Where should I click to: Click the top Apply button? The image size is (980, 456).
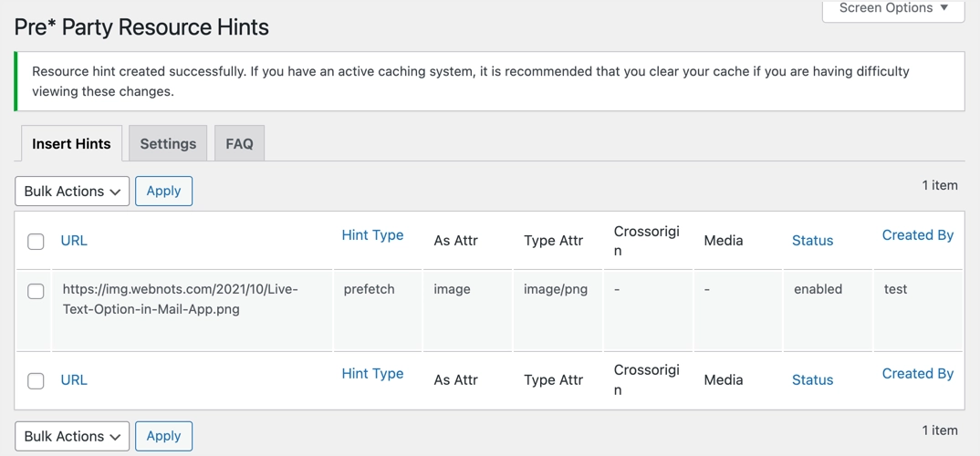(x=163, y=192)
